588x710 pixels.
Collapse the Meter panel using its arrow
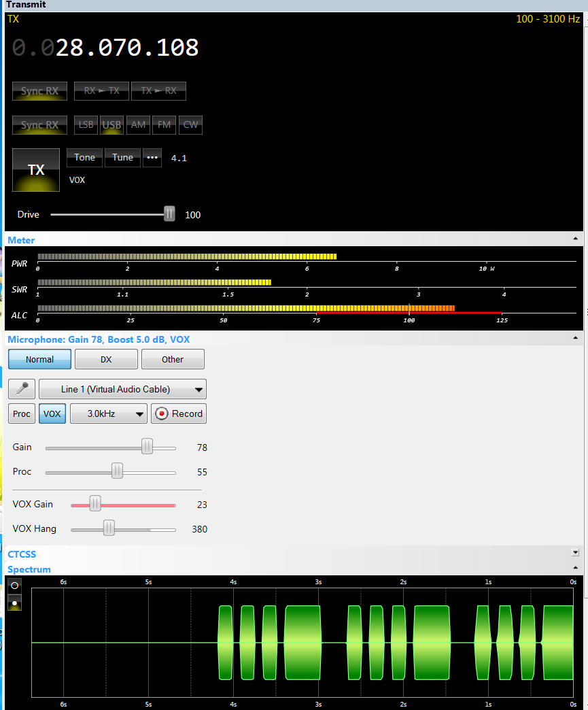[x=576, y=239]
